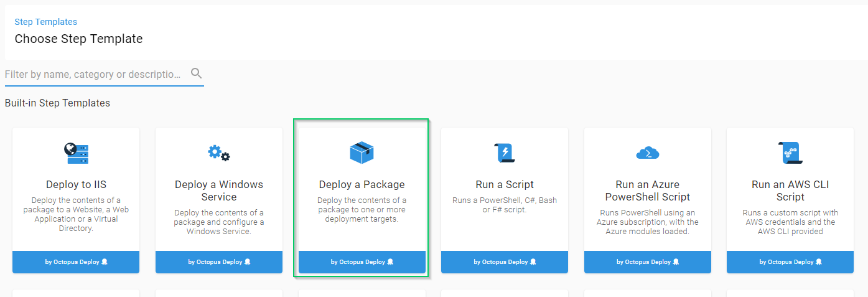Screen dimensions: 868x297
Task: Choose the Run a Script title
Action: point(505,184)
